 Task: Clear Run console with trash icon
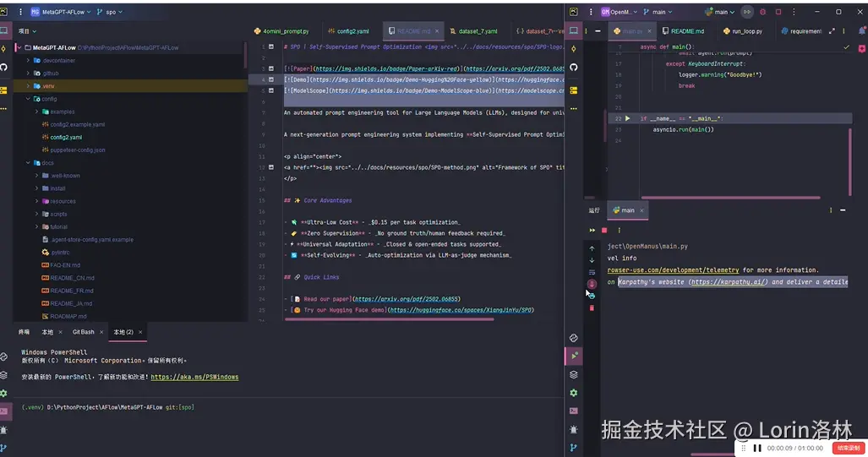tap(592, 308)
